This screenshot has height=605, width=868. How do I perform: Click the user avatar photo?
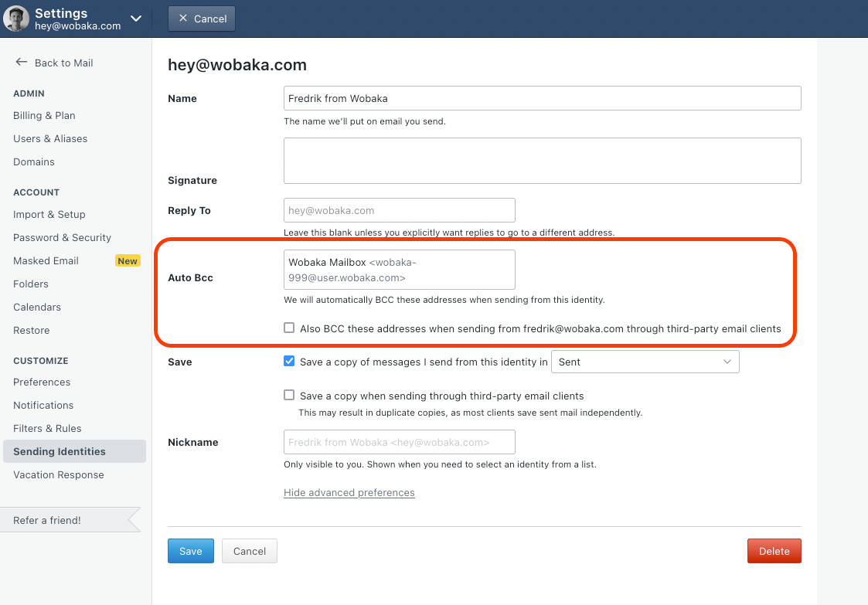click(x=16, y=19)
